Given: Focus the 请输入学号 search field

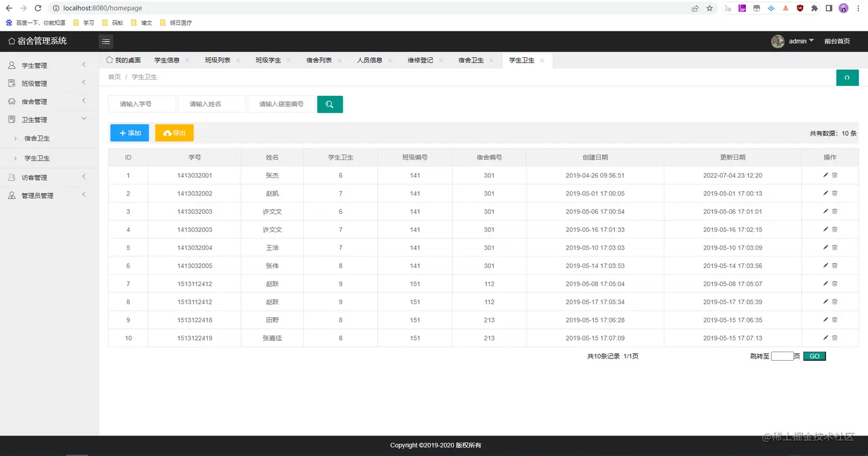Looking at the screenshot, I should [x=142, y=104].
